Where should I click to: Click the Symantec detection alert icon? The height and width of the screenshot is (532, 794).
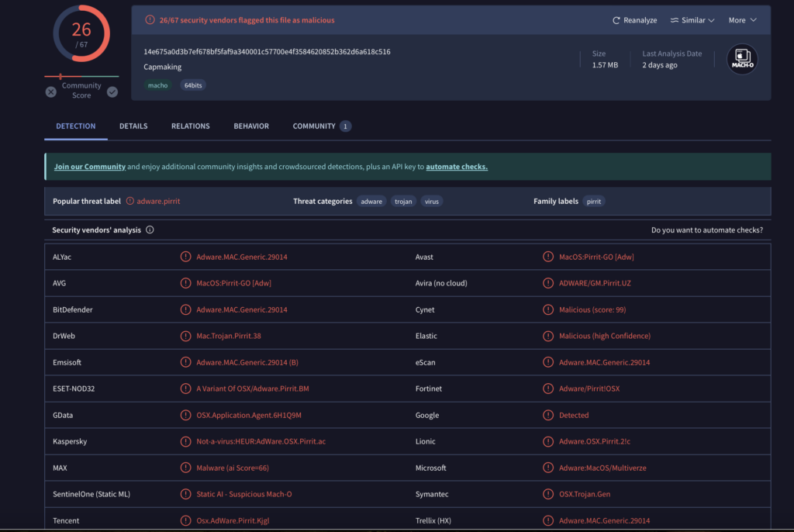(x=548, y=494)
